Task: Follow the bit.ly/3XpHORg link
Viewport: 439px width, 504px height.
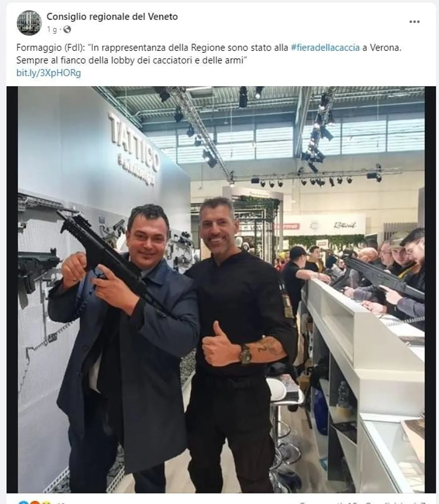Action: (48, 73)
